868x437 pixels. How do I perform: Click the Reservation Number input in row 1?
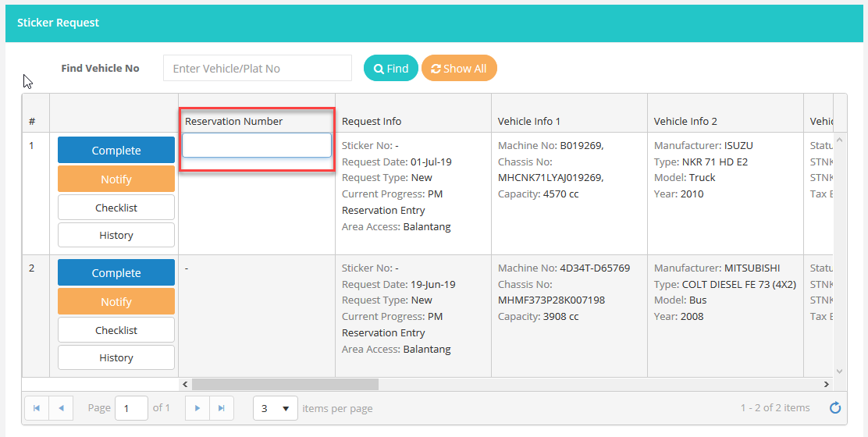[257, 145]
